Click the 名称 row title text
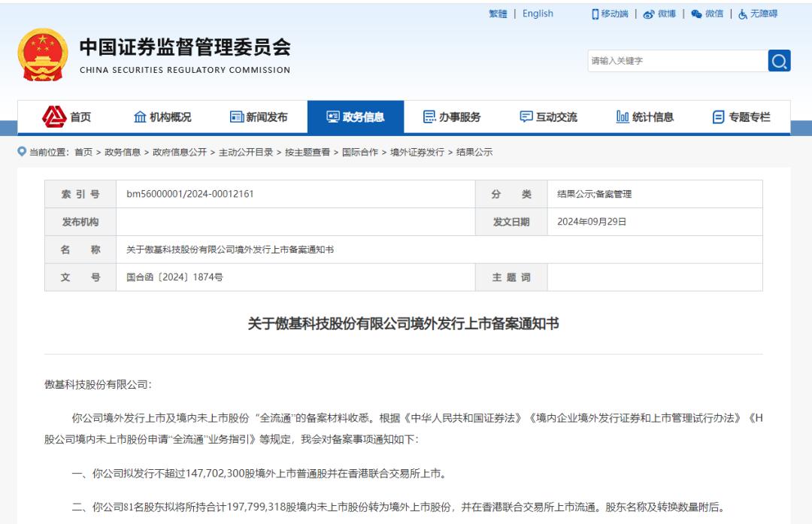812x524 pixels. click(230, 250)
